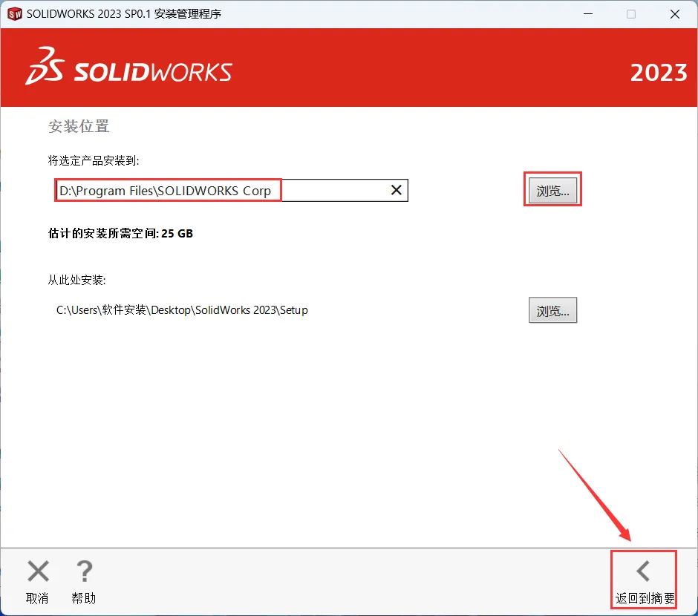Browse (浏览...) for the install destination folder
The height and width of the screenshot is (616, 698).
[552, 191]
